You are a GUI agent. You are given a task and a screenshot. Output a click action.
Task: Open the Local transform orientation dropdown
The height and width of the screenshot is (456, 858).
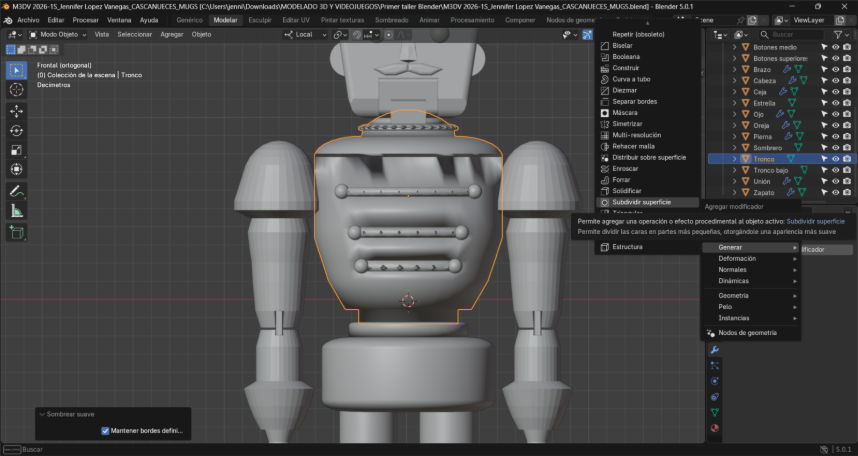coord(305,34)
